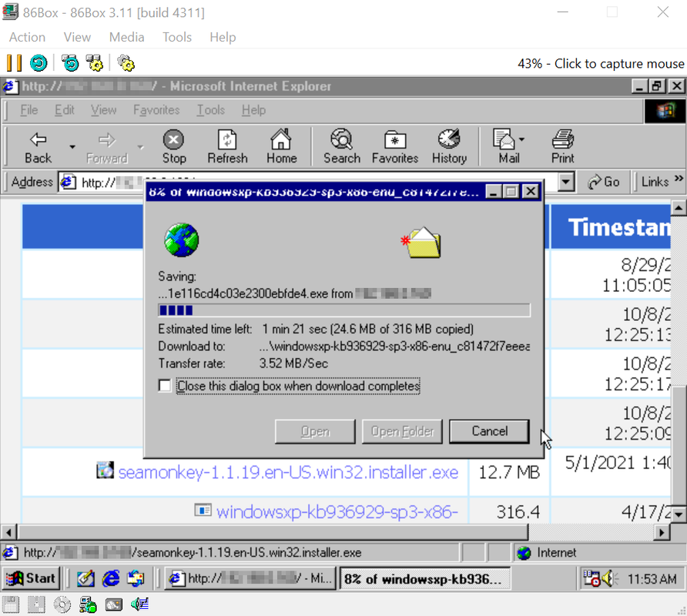
Task: Print the current page
Action: click(562, 147)
